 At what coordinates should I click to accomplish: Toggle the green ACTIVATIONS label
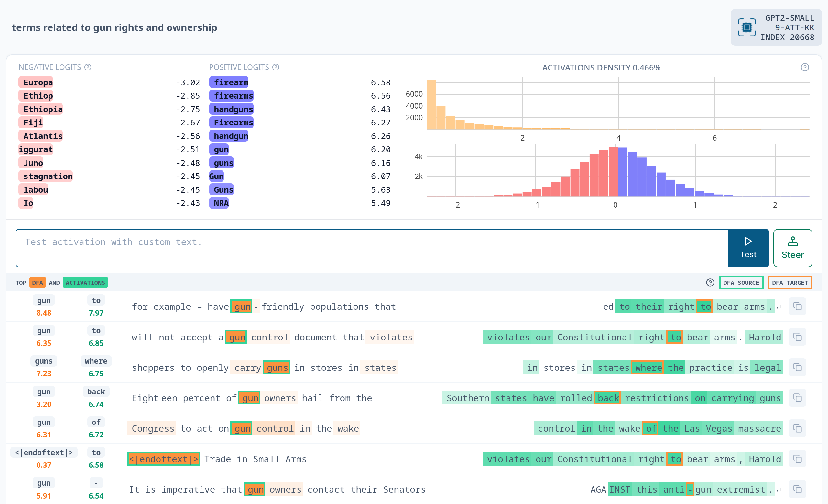click(85, 283)
